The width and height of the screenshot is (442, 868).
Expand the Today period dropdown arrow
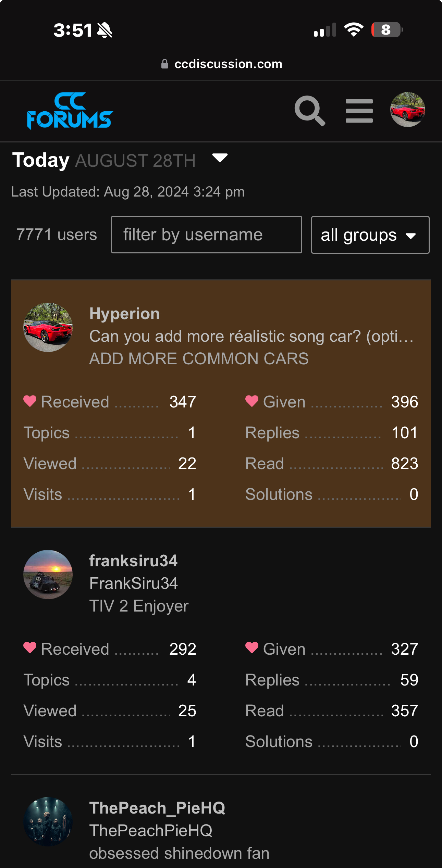[x=220, y=158]
